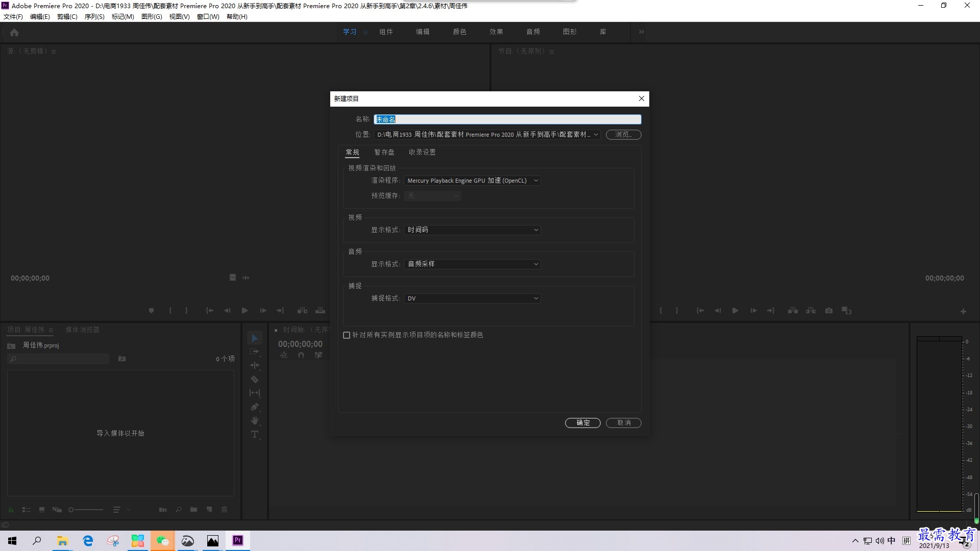Switch to Editing workspace (编辑)

[423, 32]
